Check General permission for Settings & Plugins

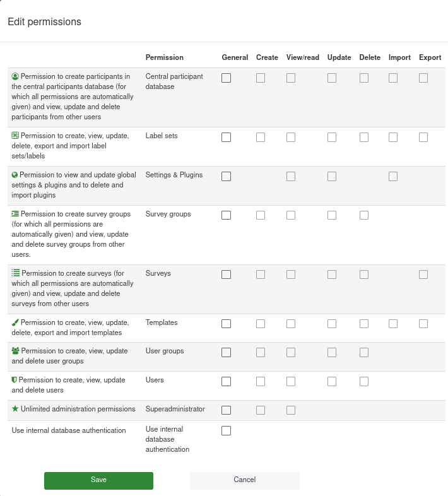pos(227,177)
